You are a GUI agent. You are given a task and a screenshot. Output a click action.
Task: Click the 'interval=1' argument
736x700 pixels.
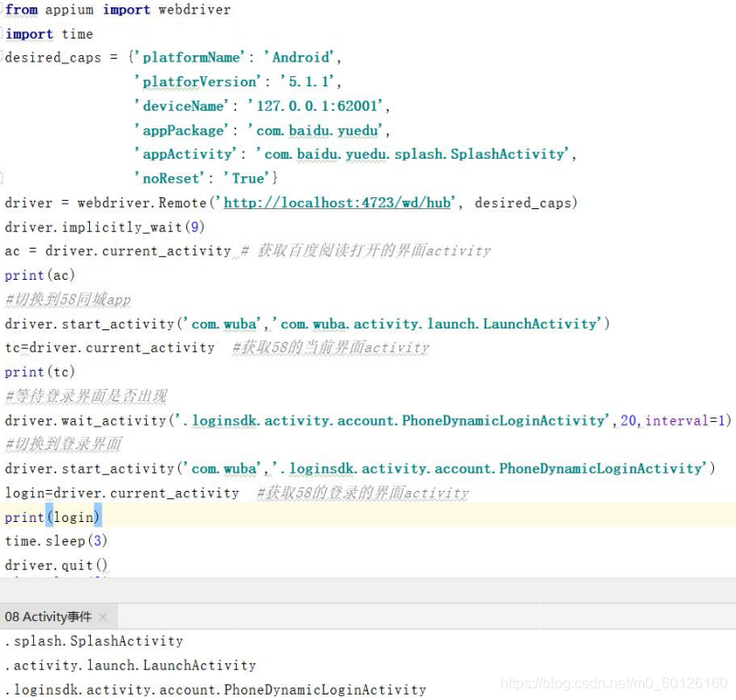click(684, 420)
